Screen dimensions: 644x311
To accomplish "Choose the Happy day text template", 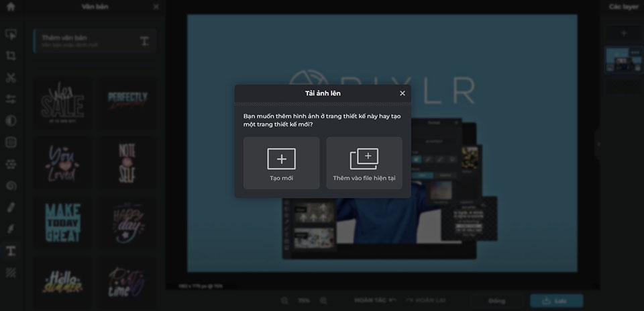I will [x=127, y=223].
